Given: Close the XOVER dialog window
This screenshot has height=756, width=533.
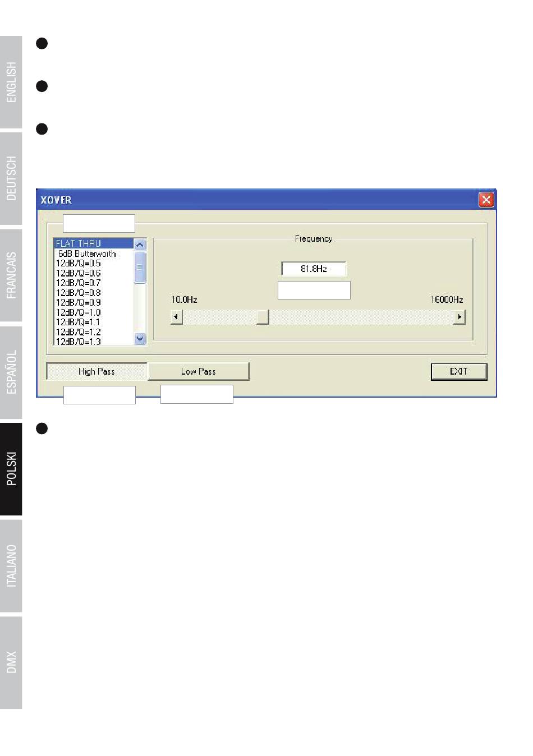Looking at the screenshot, I should pos(486,200).
